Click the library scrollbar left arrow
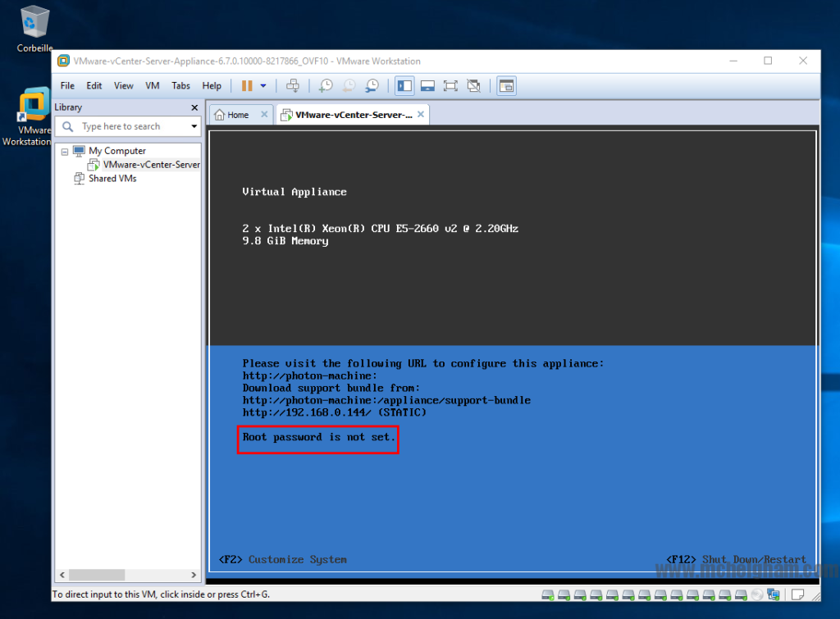The width and height of the screenshot is (840, 619). pos(62,575)
